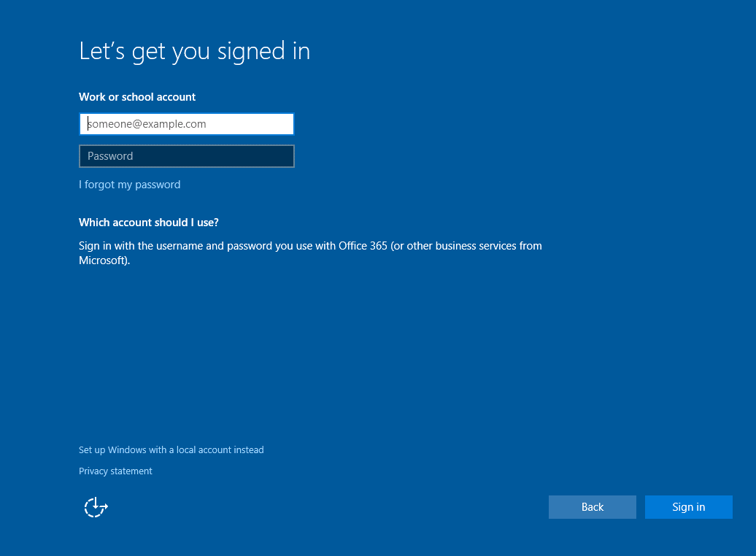The image size is (756, 556).
Task: Click Sign in to continue
Action: [688, 506]
